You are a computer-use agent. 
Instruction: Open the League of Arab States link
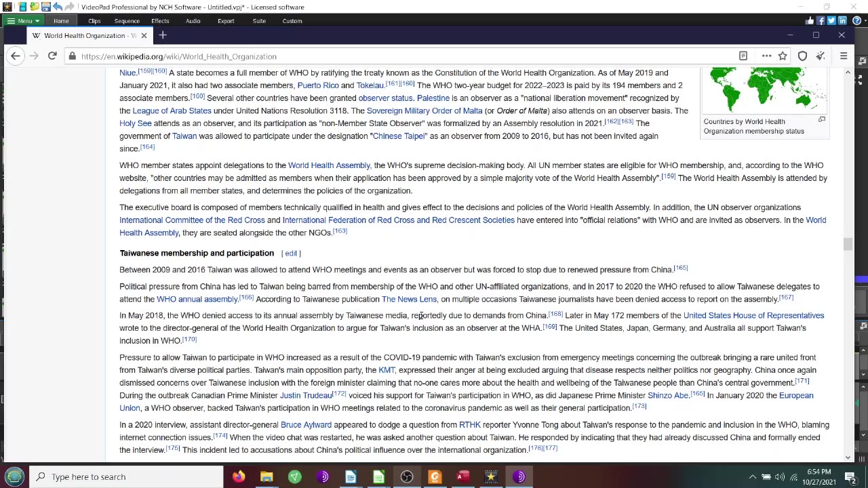172,110
